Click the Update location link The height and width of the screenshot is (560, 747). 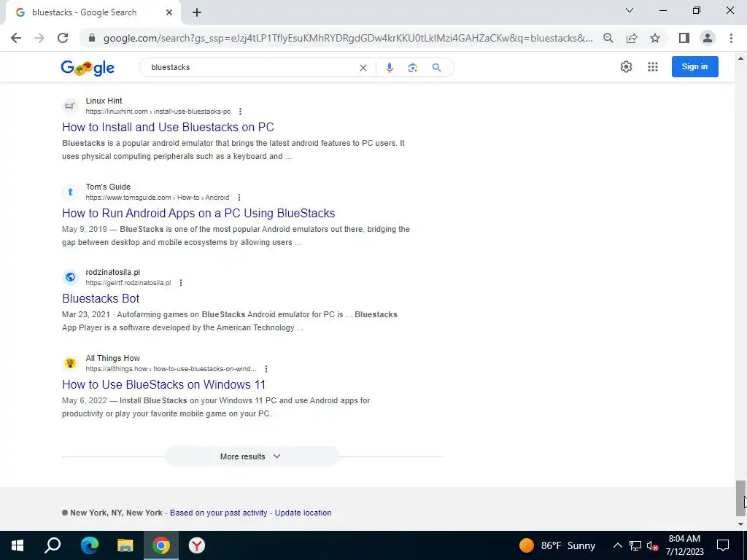[x=303, y=513]
